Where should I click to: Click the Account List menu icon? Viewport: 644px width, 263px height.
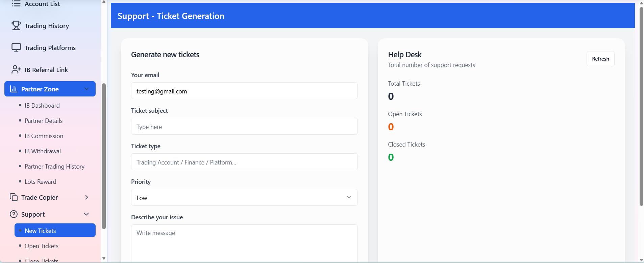16,4
